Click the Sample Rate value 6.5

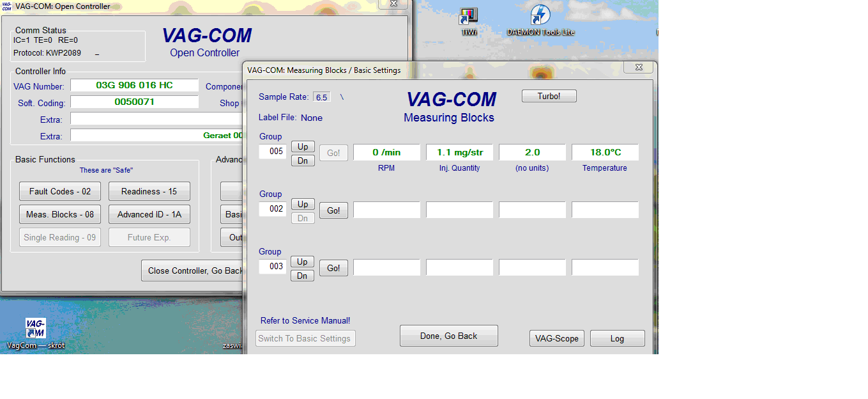tap(321, 97)
